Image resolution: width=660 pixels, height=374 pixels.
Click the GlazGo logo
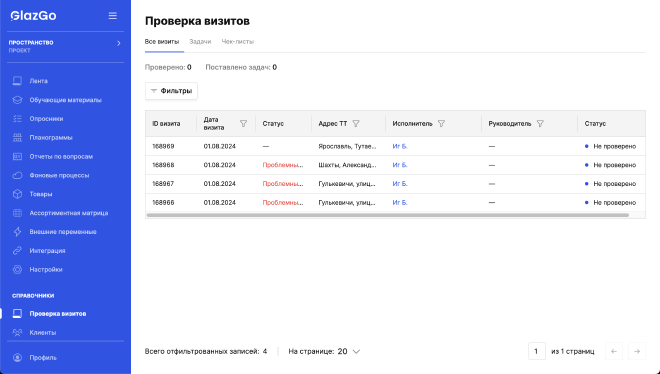(33, 16)
